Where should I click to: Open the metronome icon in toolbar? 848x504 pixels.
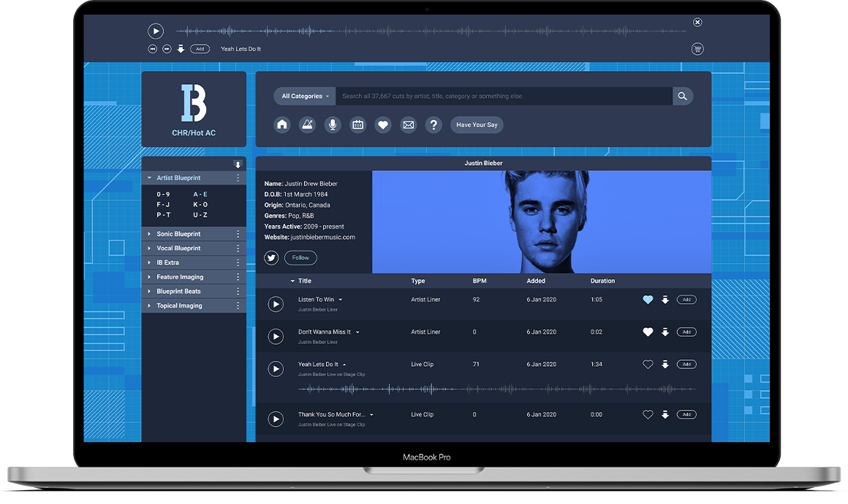tap(307, 125)
